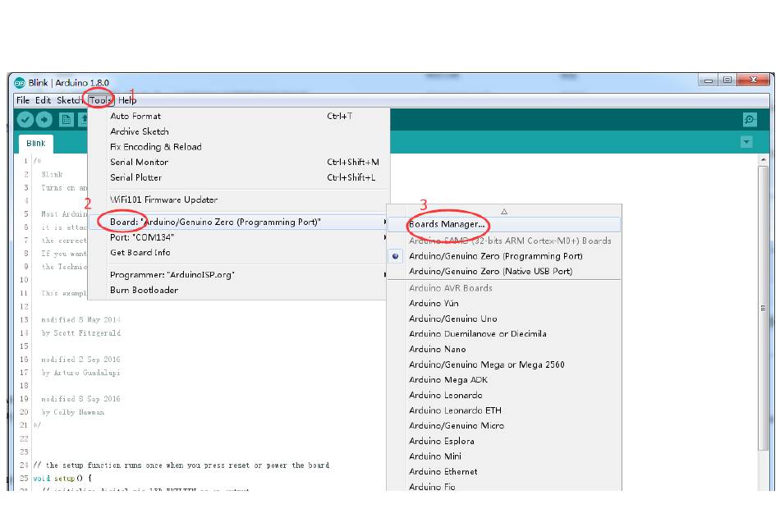This screenshot has width=780, height=532.
Task: Select Arduino Fio board
Action: click(504, 486)
